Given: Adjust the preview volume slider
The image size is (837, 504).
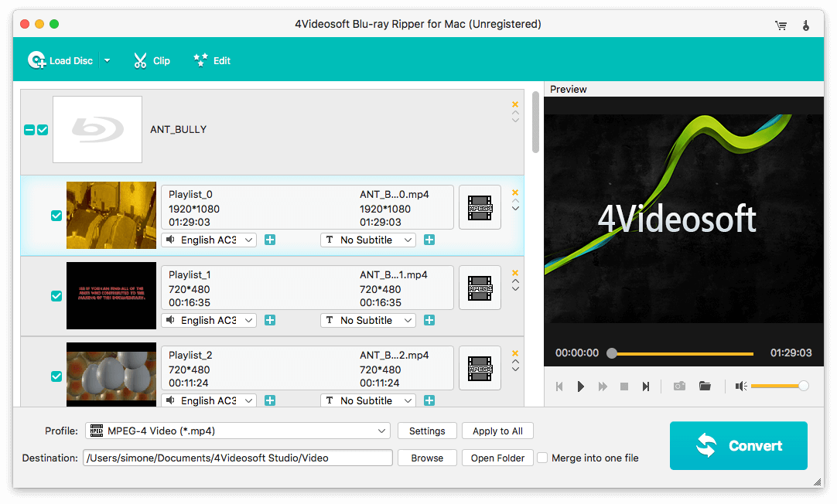Looking at the screenshot, I should point(779,386).
